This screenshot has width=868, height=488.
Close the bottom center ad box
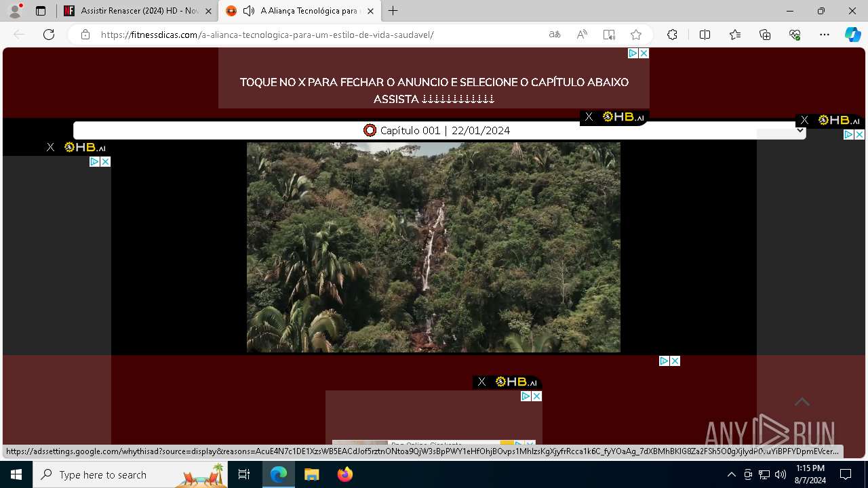tap(536, 396)
